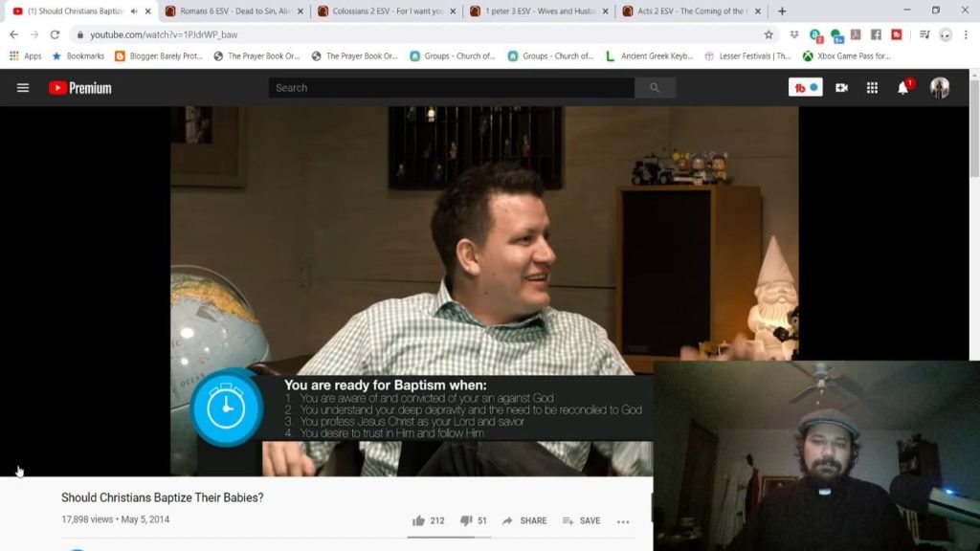
Task: Click the page's vertical scrollbar
Action: [x=974, y=143]
